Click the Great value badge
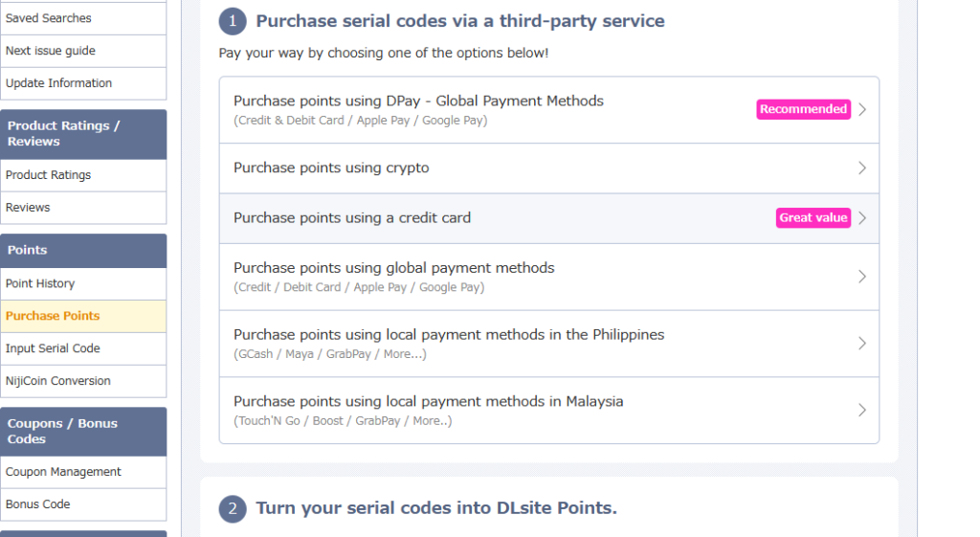The height and width of the screenshot is (537, 980). pos(813,218)
